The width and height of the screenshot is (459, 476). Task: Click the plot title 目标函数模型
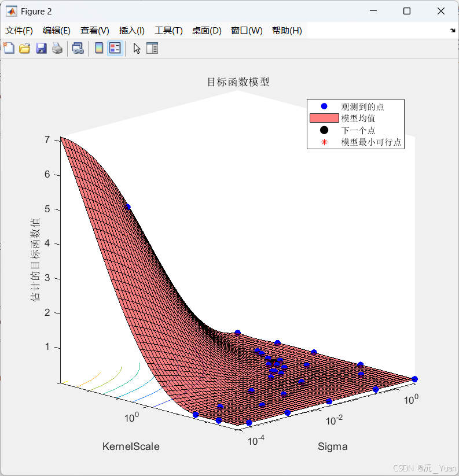coord(238,82)
